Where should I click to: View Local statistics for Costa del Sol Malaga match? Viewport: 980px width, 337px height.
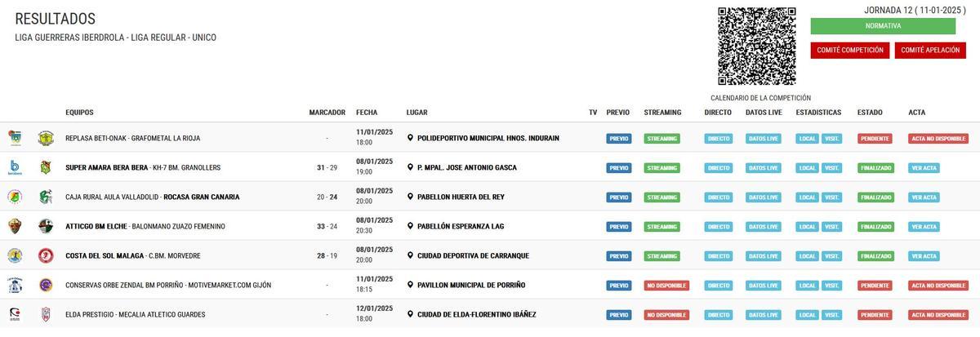pos(807,256)
